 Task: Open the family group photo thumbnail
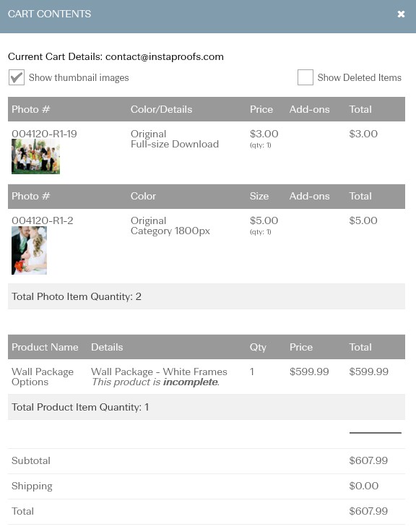35,156
